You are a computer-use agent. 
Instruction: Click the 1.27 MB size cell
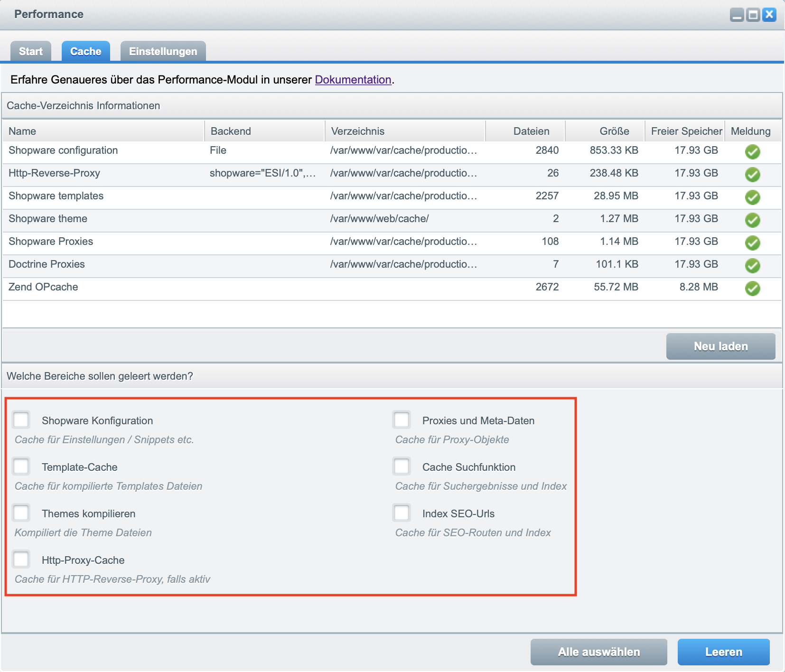(x=619, y=219)
